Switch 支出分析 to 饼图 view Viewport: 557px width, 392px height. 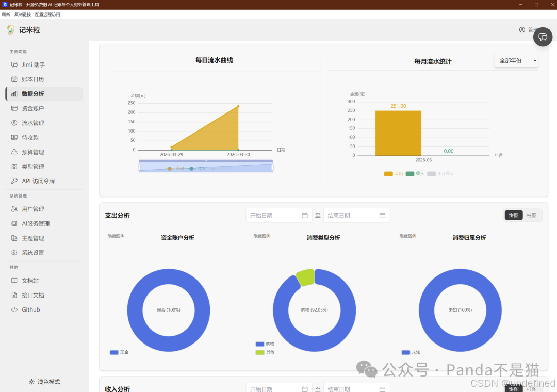click(514, 216)
